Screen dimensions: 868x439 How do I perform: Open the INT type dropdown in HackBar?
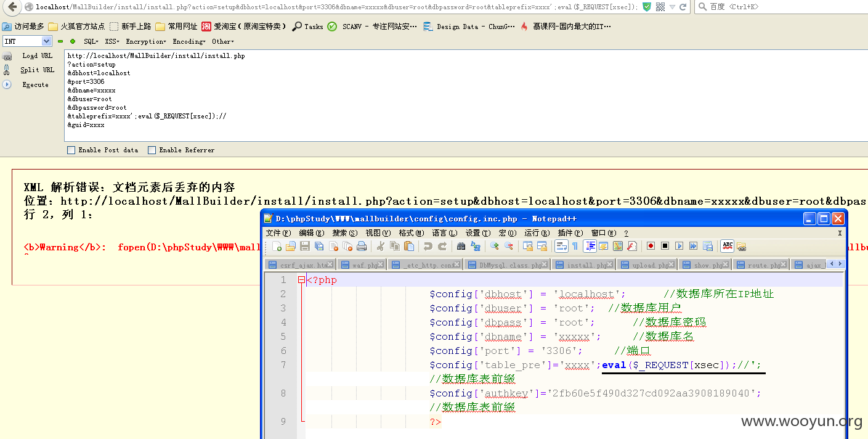(27, 41)
